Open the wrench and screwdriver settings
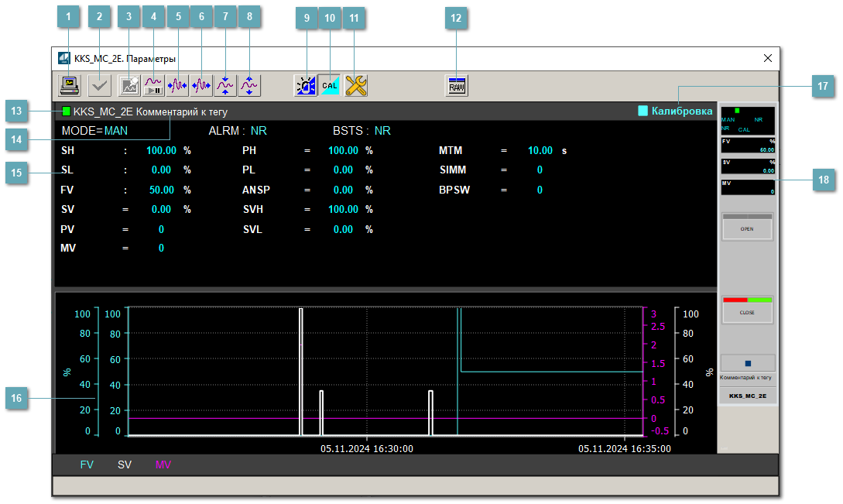This screenshot has width=843, height=504. pos(355,85)
